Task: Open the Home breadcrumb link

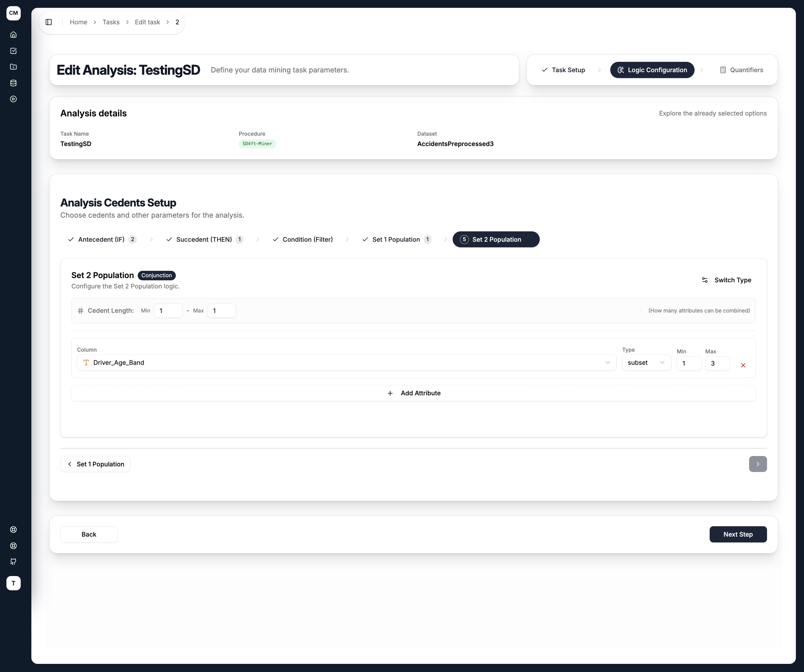Action: (78, 22)
